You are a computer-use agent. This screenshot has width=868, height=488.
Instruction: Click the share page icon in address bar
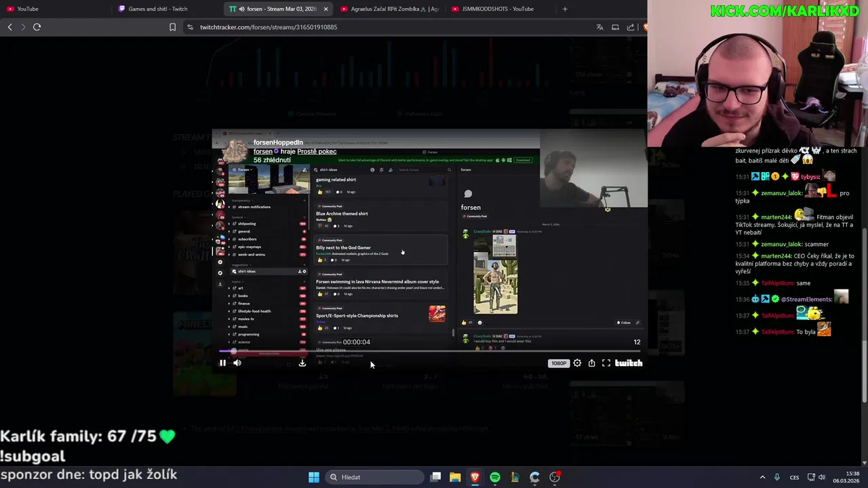click(x=631, y=27)
